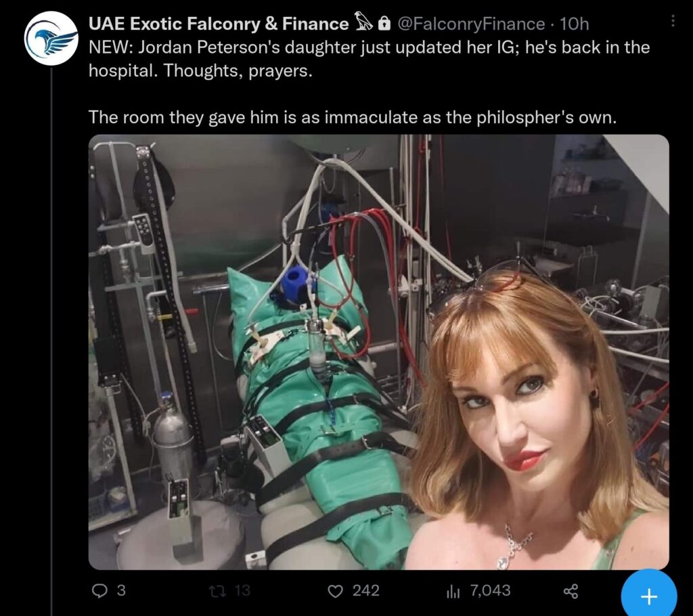The width and height of the screenshot is (693, 616).
Task: Click the "10h" tweet timestamp
Action: pos(575,24)
